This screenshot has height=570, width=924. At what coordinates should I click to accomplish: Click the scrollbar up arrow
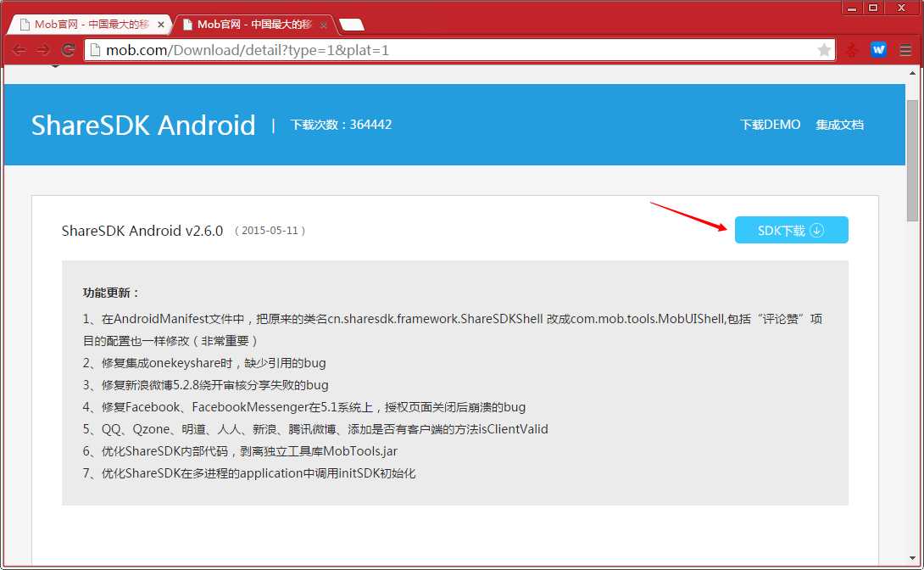pos(912,73)
